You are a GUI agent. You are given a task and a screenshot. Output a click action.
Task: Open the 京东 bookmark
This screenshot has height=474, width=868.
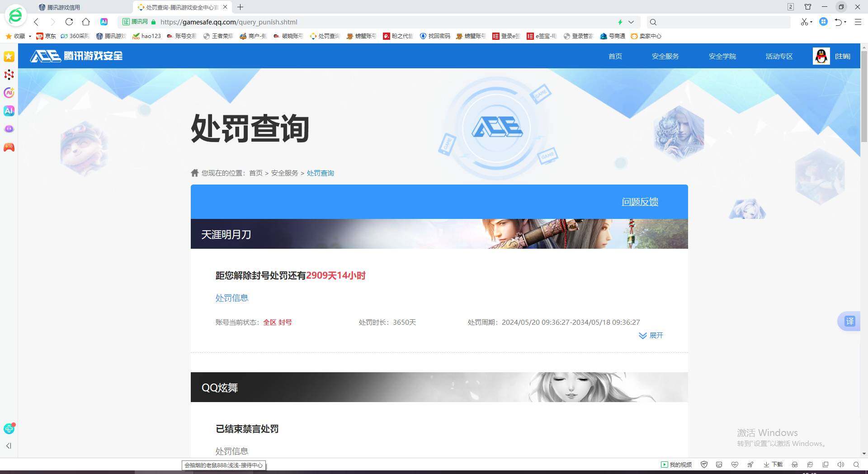point(46,36)
